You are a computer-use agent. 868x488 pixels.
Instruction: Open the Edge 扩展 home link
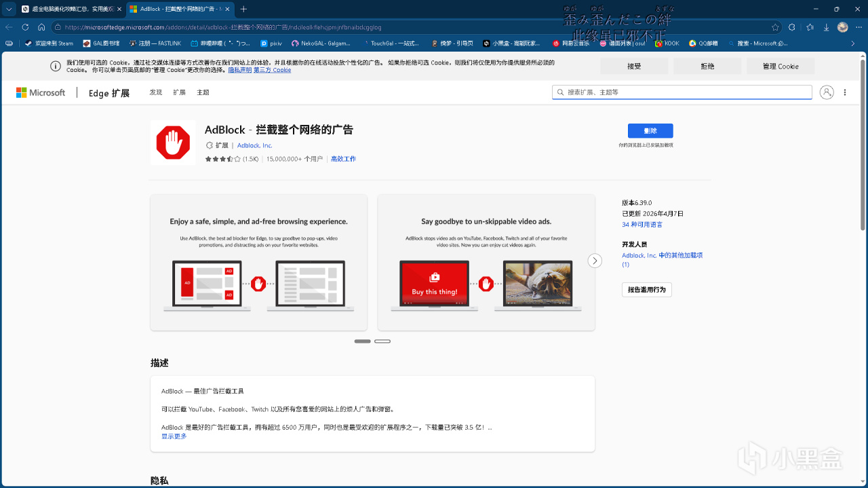pos(108,93)
